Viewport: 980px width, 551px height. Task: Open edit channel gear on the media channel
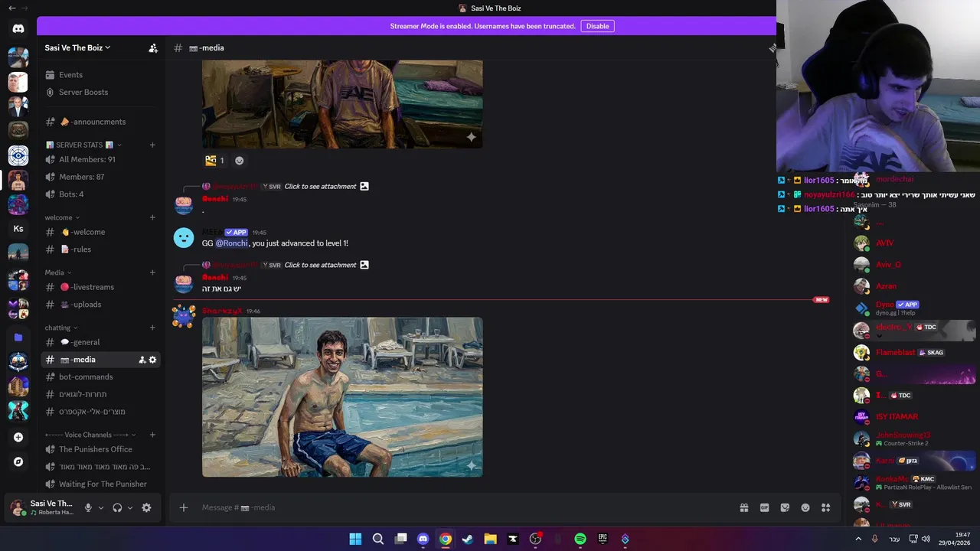pyautogui.click(x=152, y=360)
